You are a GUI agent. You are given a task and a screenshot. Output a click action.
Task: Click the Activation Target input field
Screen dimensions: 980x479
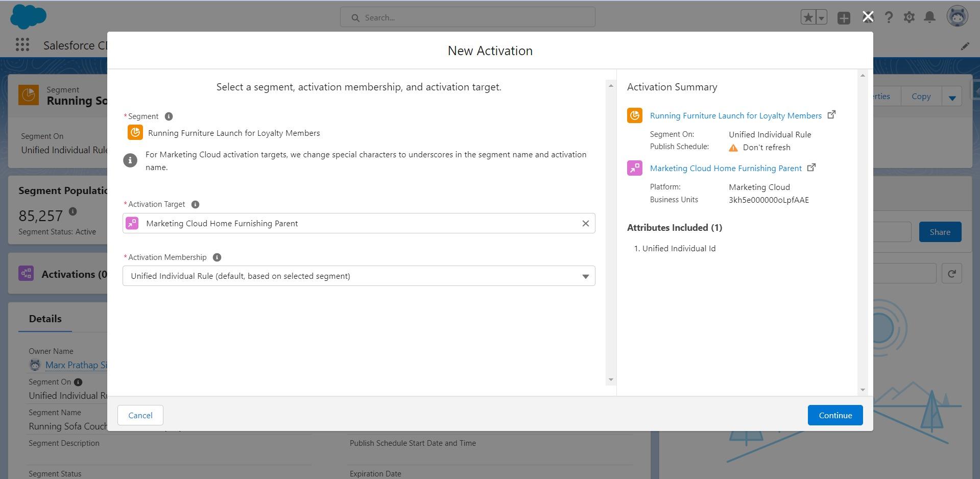(359, 224)
